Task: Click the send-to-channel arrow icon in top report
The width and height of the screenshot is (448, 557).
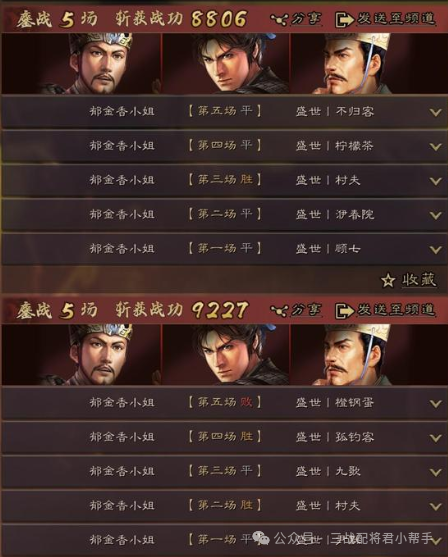Action: click(x=344, y=20)
